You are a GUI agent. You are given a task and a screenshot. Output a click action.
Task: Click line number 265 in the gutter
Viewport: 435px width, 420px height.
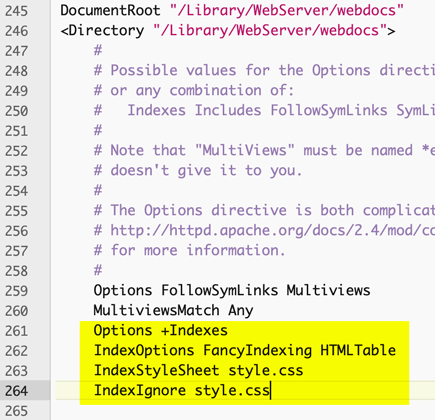tap(16, 411)
